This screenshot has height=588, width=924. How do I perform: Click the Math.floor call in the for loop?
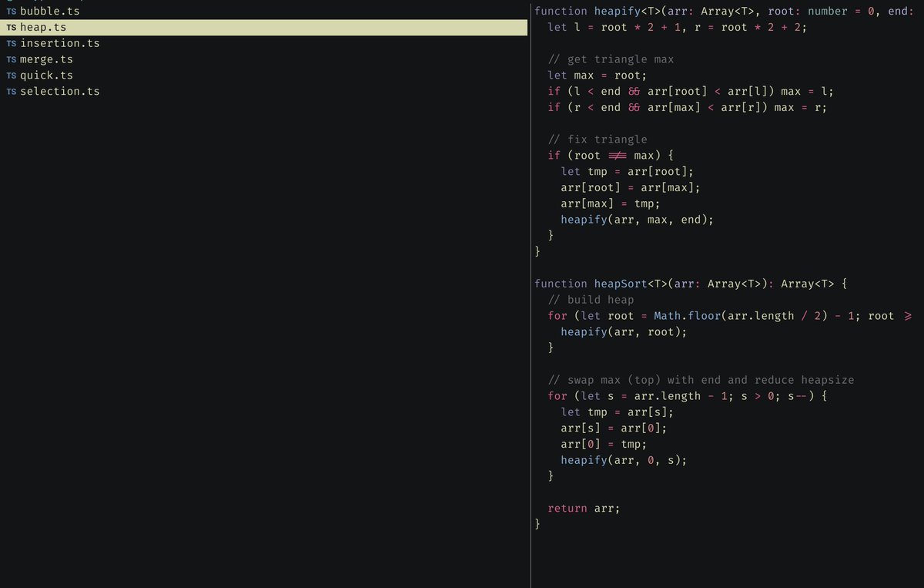(687, 316)
